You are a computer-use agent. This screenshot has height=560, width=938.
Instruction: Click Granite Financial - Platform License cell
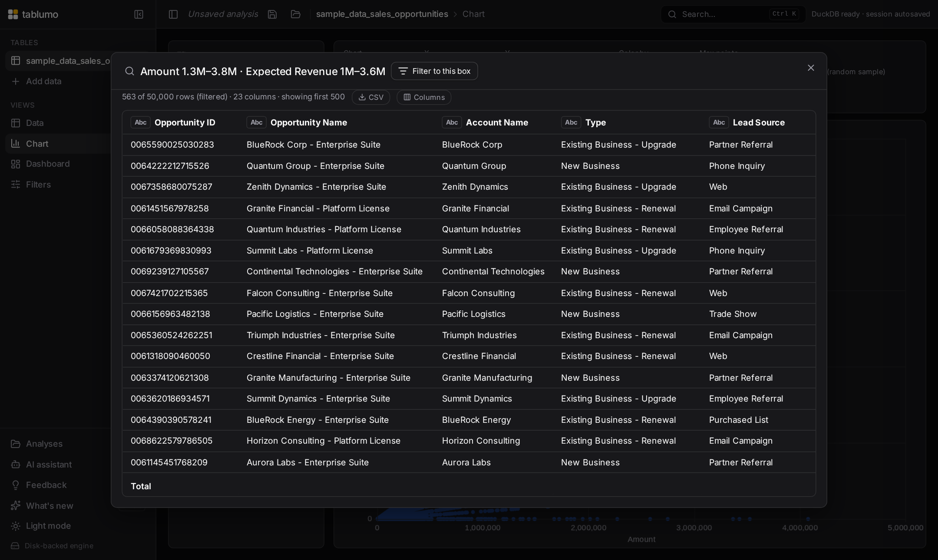(x=318, y=208)
